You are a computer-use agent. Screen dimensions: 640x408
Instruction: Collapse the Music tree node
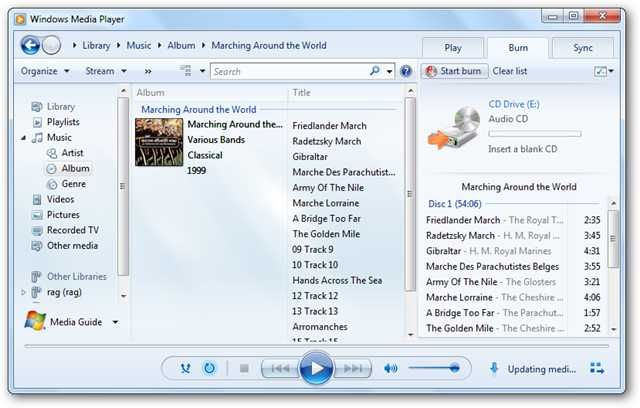[x=23, y=138]
